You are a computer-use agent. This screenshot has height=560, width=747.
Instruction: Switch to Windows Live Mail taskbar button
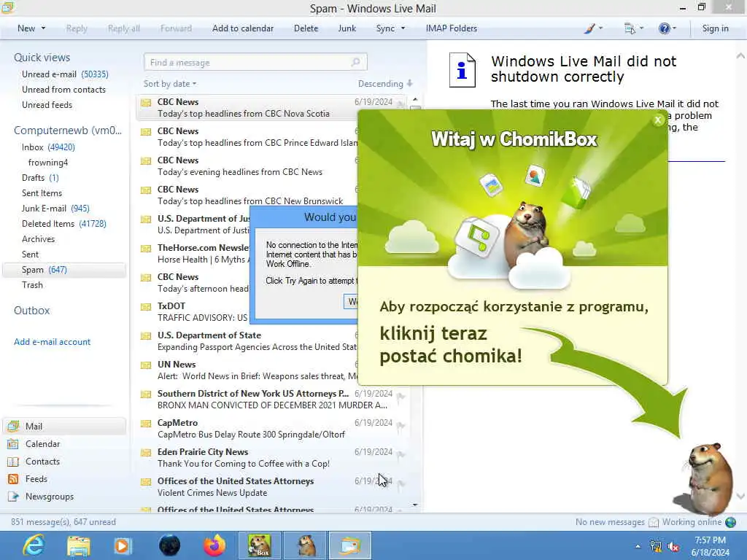pos(350,545)
